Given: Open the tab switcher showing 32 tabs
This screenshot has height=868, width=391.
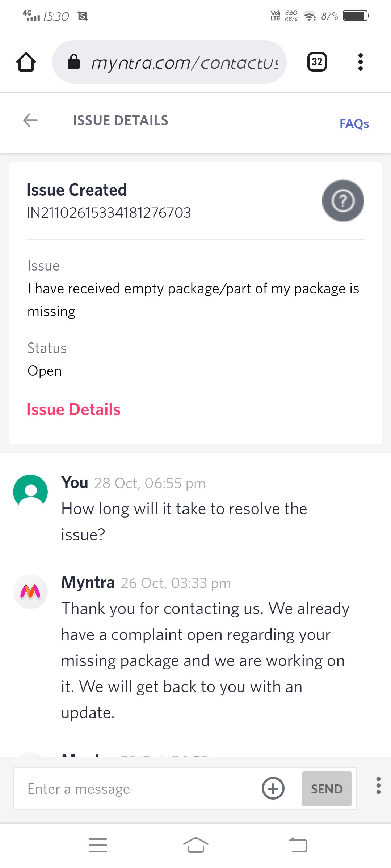Looking at the screenshot, I should pyautogui.click(x=317, y=62).
